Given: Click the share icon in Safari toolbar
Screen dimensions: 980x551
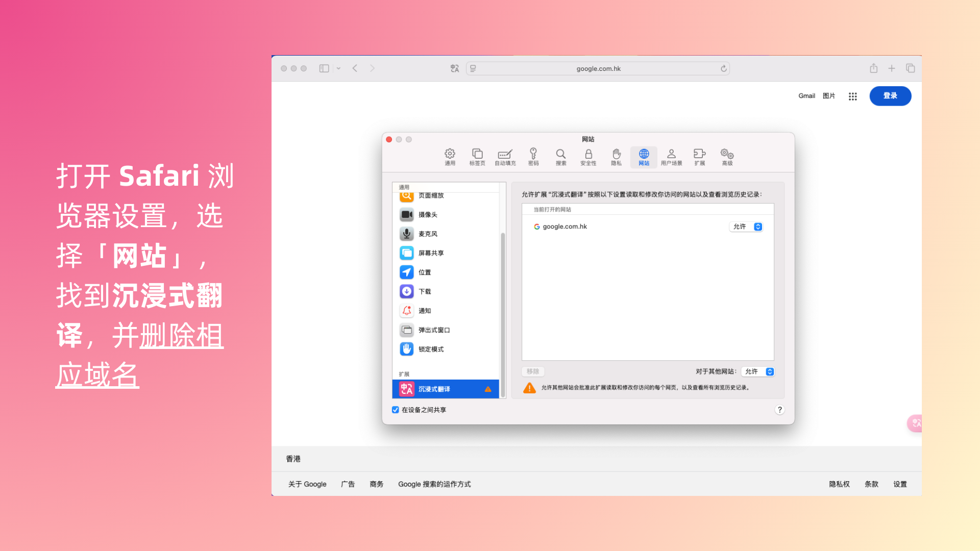Looking at the screenshot, I should click(x=873, y=68).
